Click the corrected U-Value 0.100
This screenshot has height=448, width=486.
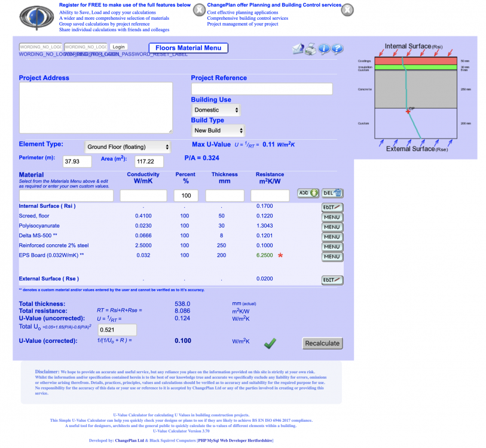(x=183, y=341)
